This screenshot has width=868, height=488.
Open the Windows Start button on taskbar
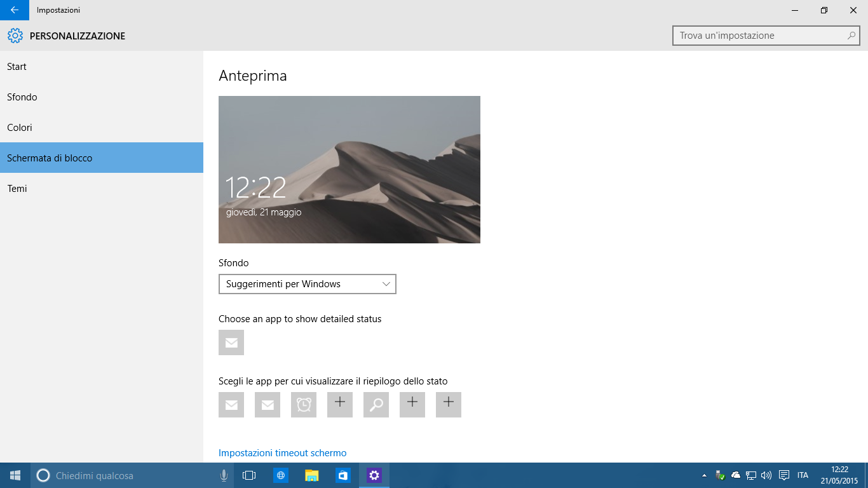[x=15, y=475]
